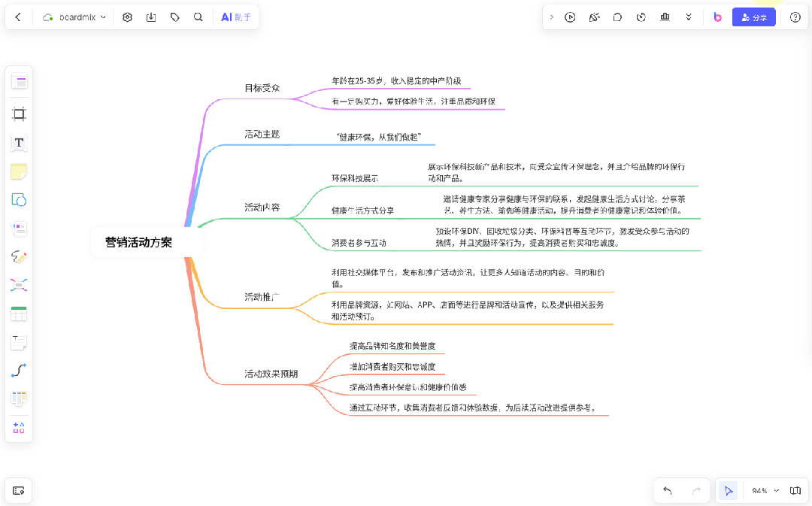Select the Frame tool

pos(19,114)
